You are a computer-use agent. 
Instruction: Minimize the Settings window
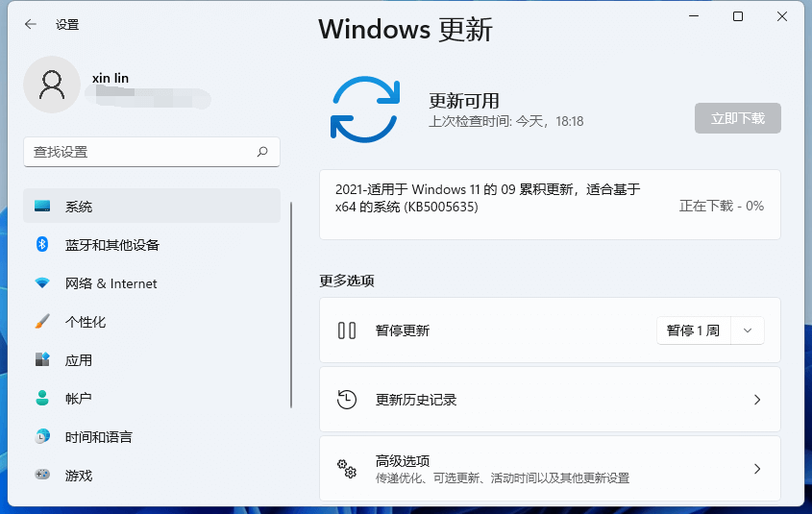(x=694, y=16)
